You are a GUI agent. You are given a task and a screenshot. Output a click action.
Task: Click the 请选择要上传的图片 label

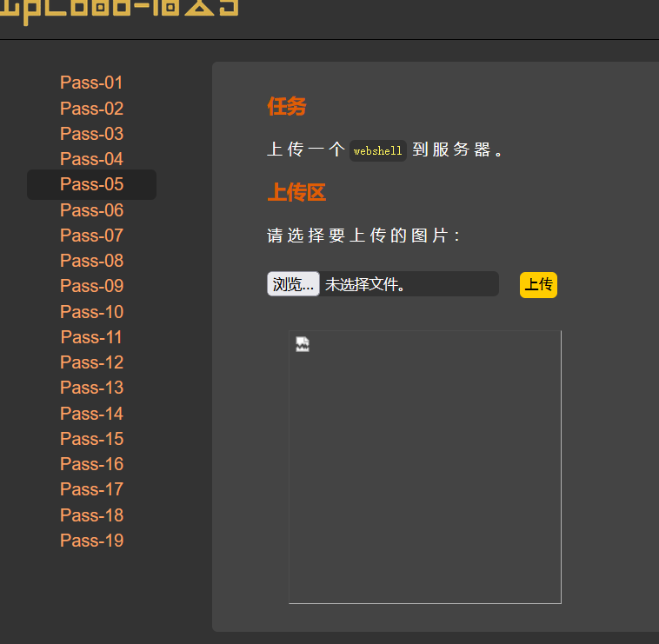(x=364, y=236)
